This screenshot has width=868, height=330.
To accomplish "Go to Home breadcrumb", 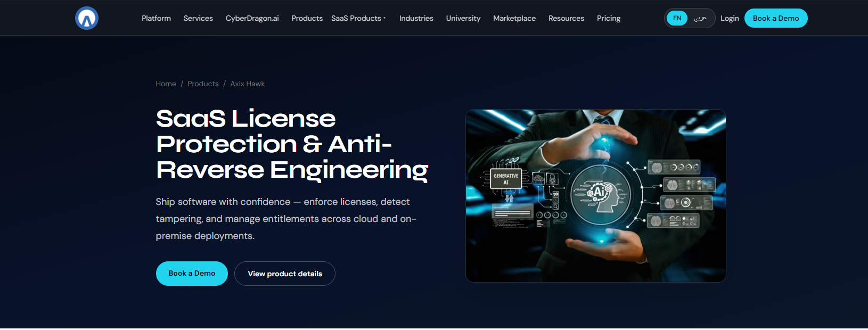I will click(166, 84).
